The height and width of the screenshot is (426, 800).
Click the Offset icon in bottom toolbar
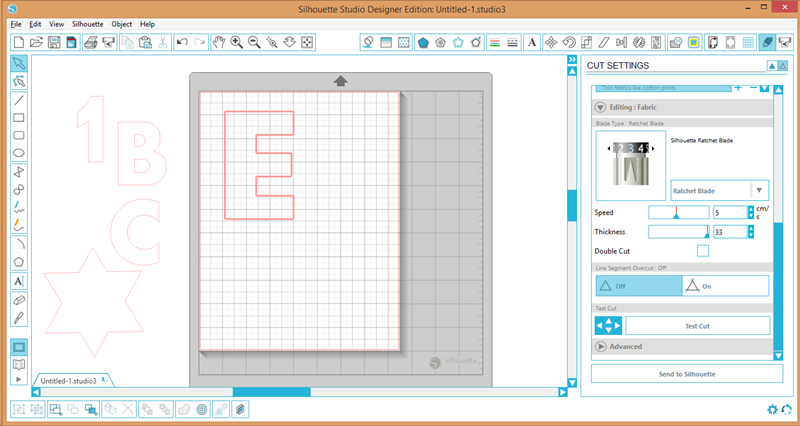click(202, 409)
